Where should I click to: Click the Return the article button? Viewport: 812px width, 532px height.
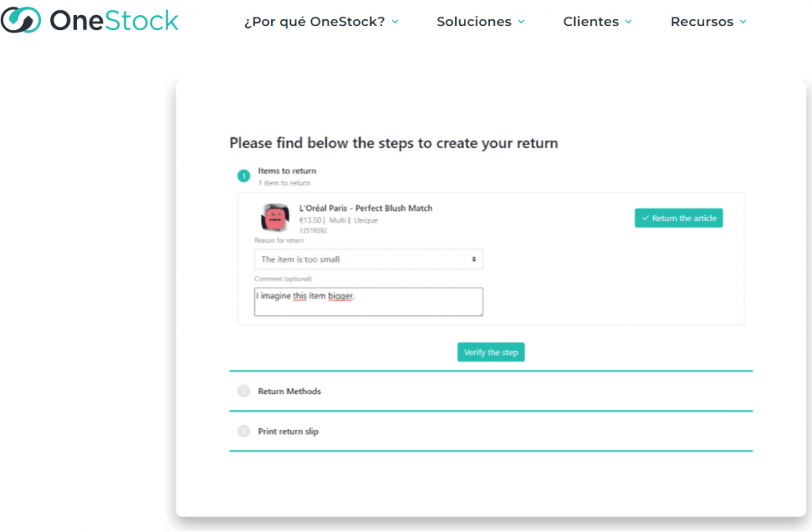pyautogui.click(x=678, y=218)
